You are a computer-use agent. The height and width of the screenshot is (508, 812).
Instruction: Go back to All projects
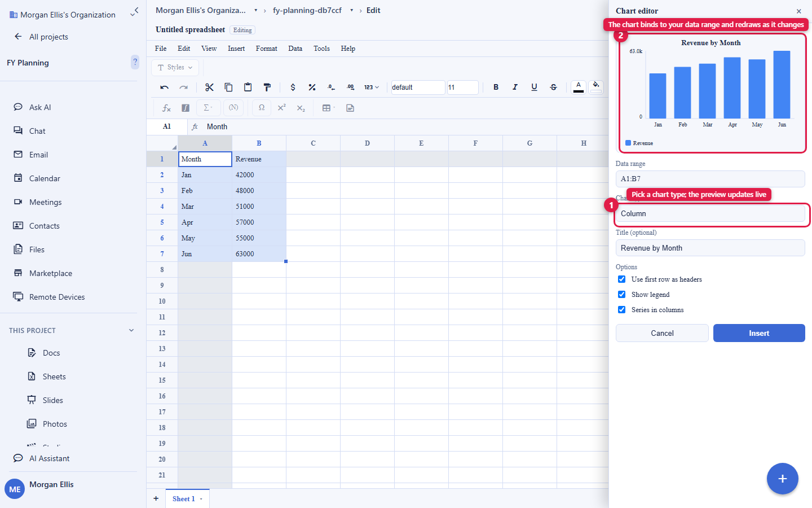(x=41, y=37)
